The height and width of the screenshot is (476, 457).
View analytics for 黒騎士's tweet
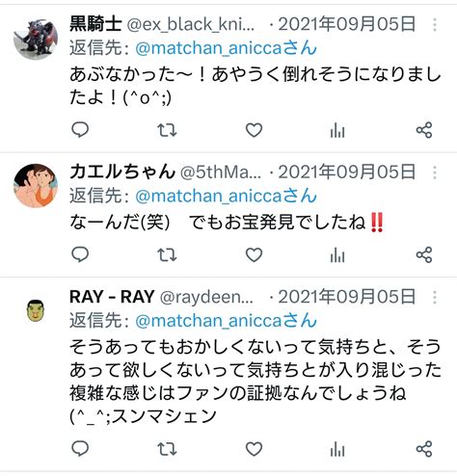click(337, 130)
